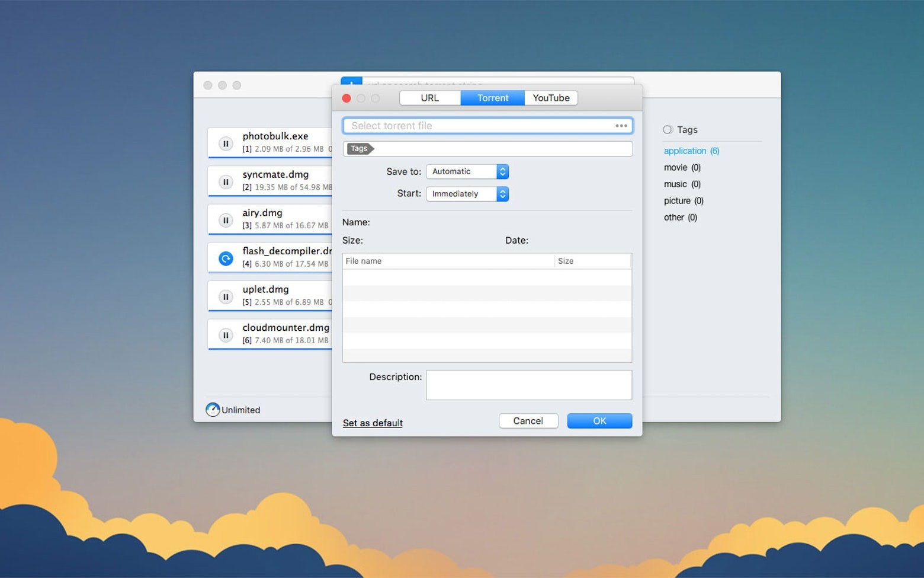Pause the airy.dmg download
Screen dimensions: 924x578
pyautogui.click(x=226, y=219)
